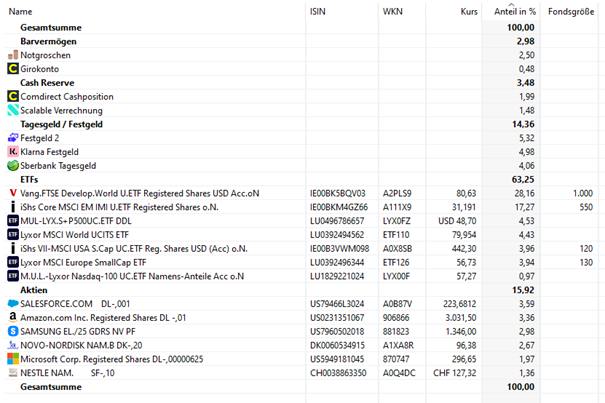This screenshot has width=605, height=403.
Task: Sort by the WKN column header
Action: click(x=392, y=12)
